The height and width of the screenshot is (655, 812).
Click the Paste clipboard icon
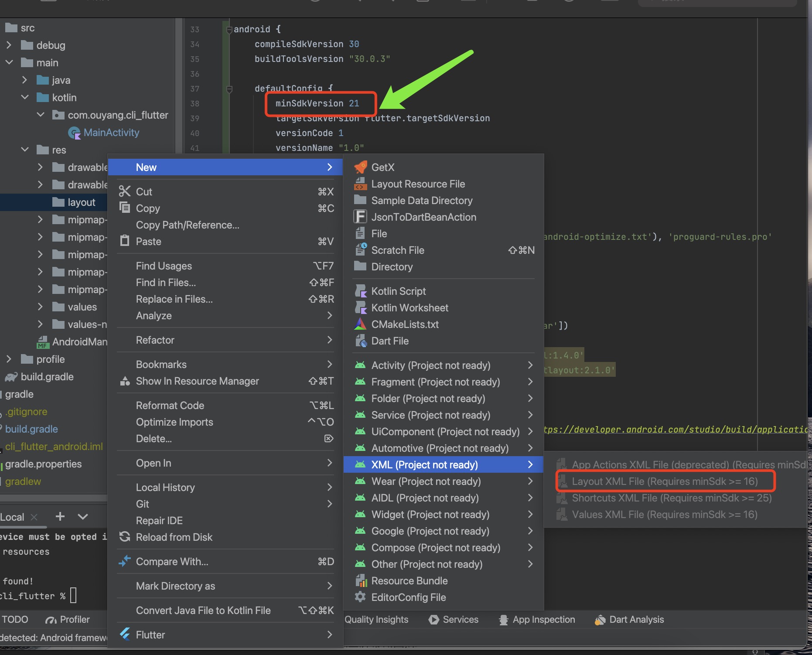pos(125,241)
